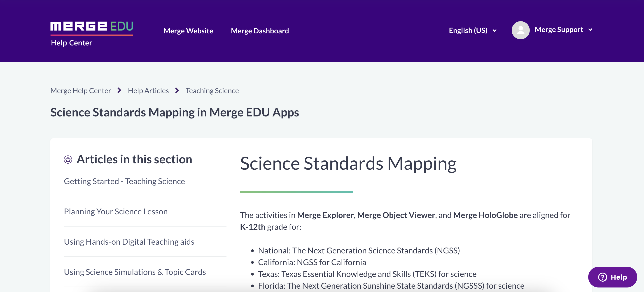Open Using Hands-on Digital Teaching aids

click(129, 241)
